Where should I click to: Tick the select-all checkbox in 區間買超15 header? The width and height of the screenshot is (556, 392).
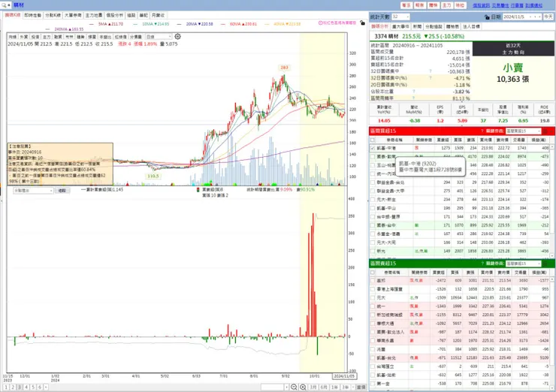373,140
